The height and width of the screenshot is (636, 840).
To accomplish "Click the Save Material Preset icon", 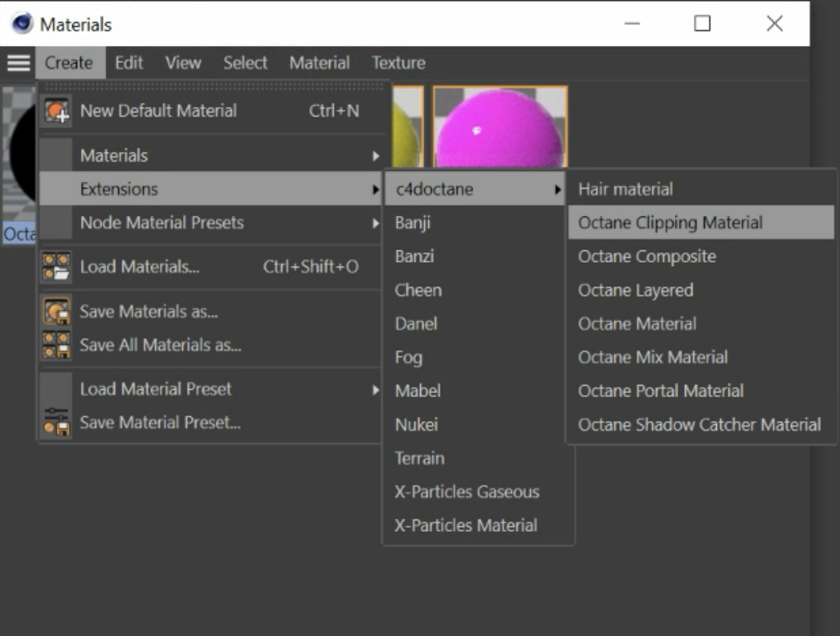I will click(57, 423).
